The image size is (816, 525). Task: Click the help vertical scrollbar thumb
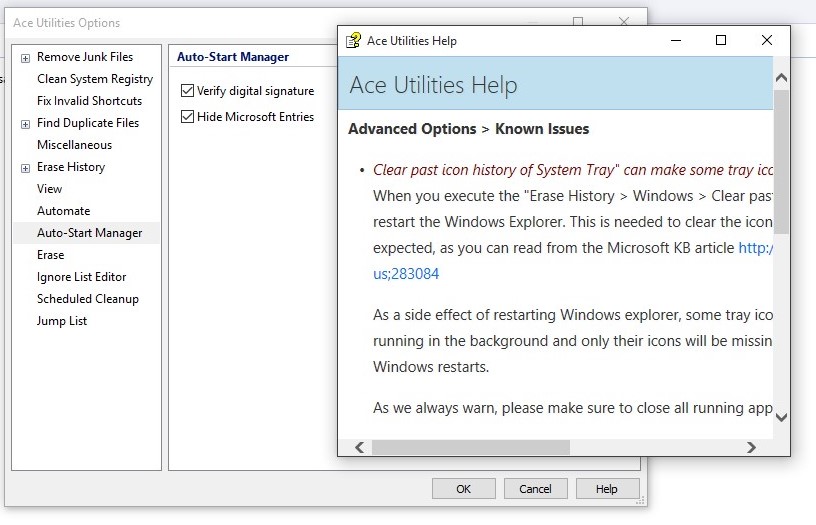[x=781, y=160]
